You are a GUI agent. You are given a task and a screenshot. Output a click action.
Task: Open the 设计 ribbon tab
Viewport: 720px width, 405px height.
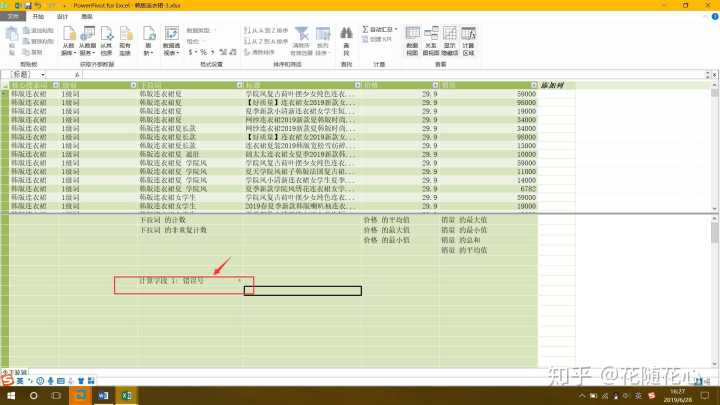point(63,17)
